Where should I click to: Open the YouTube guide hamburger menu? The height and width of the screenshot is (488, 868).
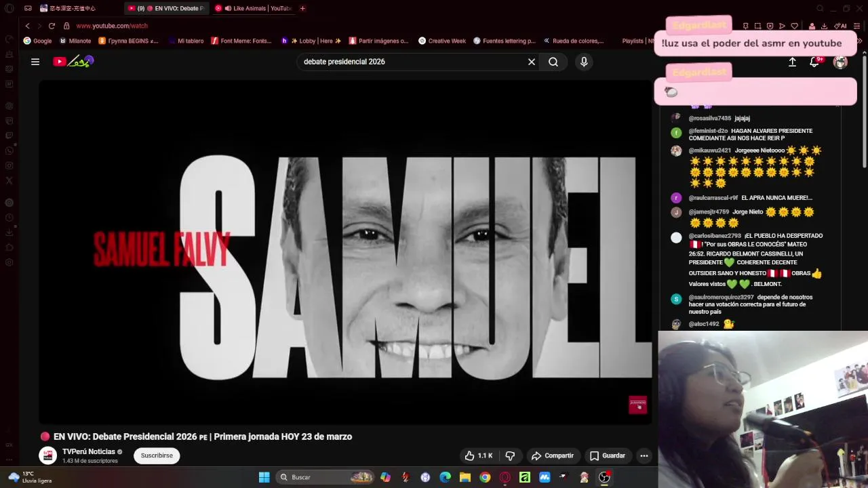[x=35, y=62]
